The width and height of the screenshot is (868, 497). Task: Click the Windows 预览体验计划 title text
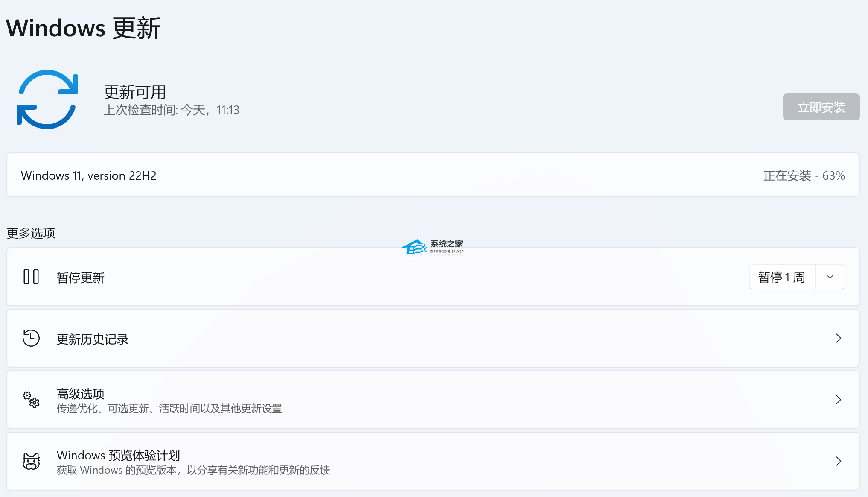click(x=118, y=455)
